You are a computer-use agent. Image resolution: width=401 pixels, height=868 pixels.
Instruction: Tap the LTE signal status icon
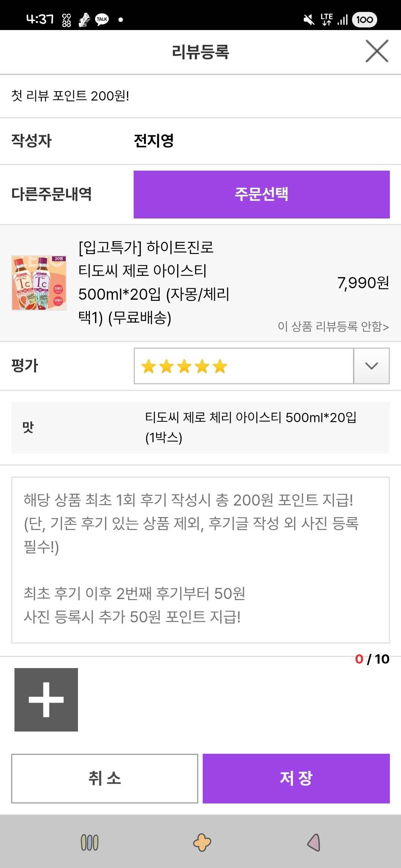coord(327,19)
